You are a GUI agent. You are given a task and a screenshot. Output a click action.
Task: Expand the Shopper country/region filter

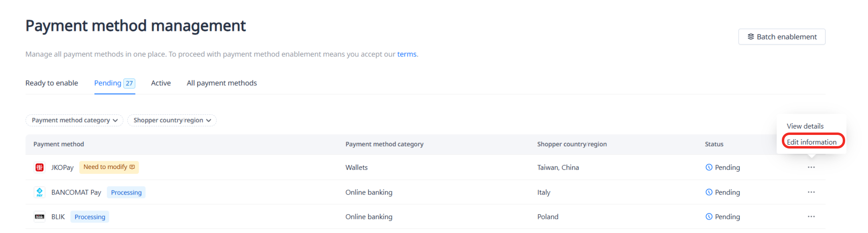[x=172, y=121]
